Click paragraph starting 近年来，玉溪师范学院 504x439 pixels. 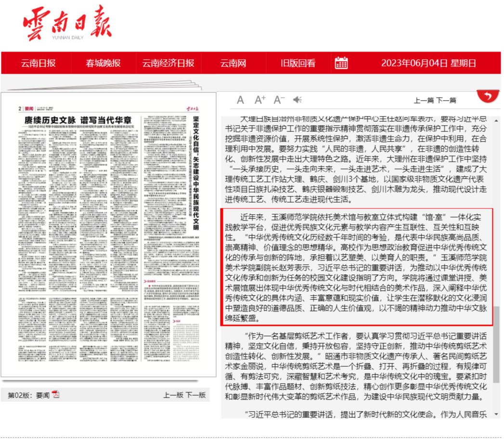pyautogui.click(x=356, y=267)
